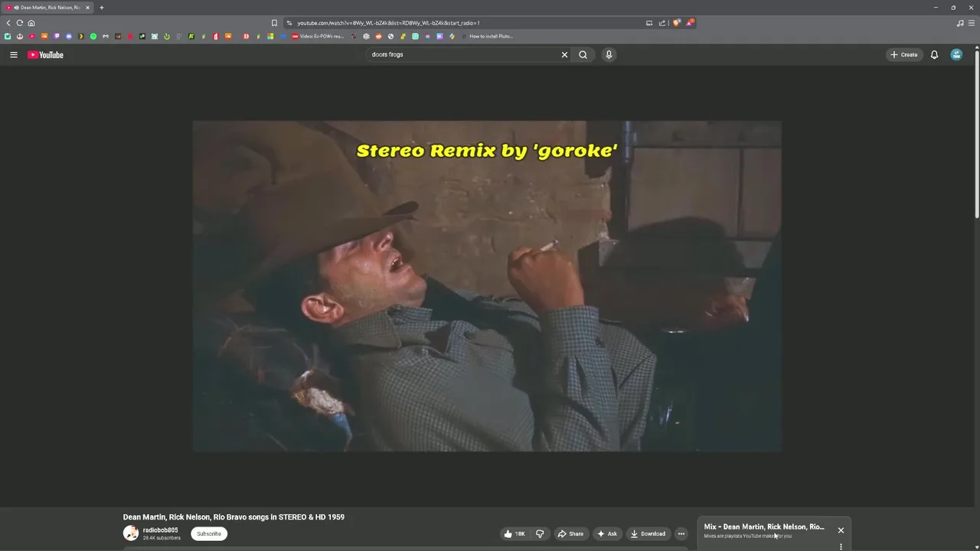Reload the page
Screen dimensions: 980x551
click(20, 23)
